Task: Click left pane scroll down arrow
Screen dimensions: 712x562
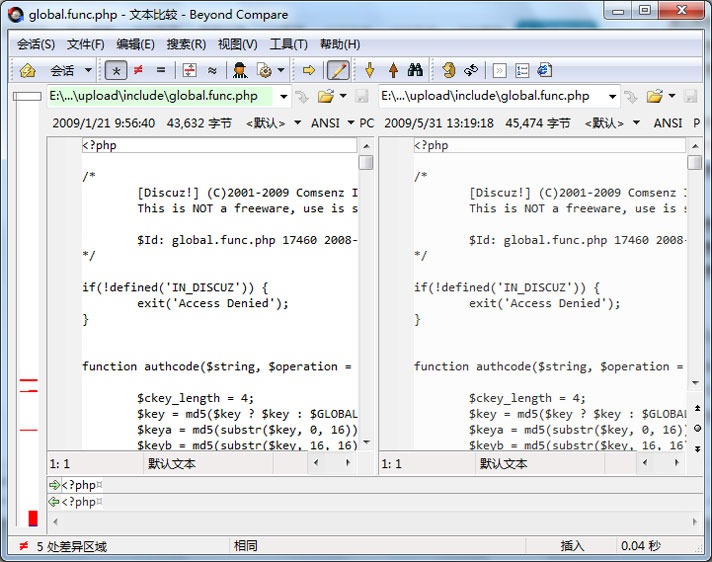Action: (x=366, y=442)
